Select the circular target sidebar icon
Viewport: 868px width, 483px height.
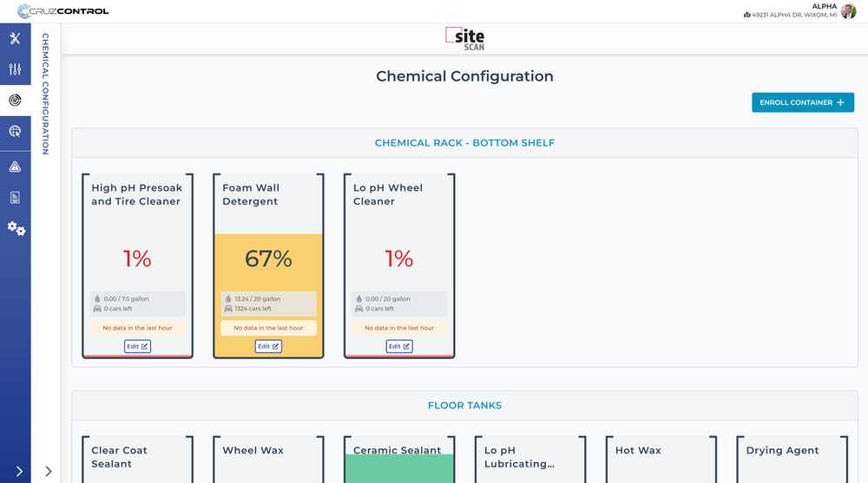pyautogui.click(x=15, y=101)
